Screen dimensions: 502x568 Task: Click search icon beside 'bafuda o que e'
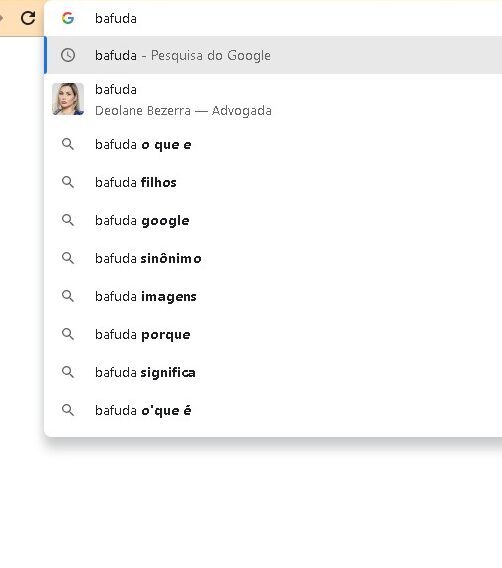(x=68, y=144)
